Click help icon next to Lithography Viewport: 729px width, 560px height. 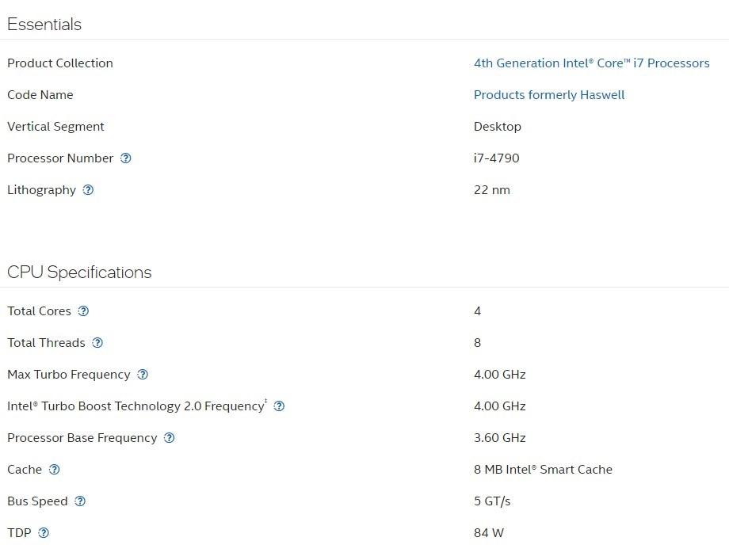(x=88, y=190)
